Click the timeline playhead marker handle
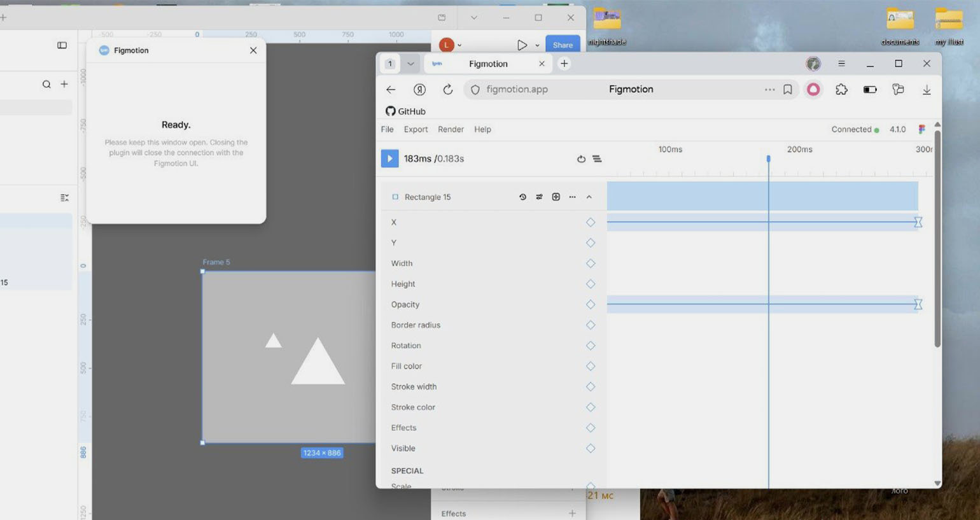This screenshot has height=520, width=980. [768, 158]
